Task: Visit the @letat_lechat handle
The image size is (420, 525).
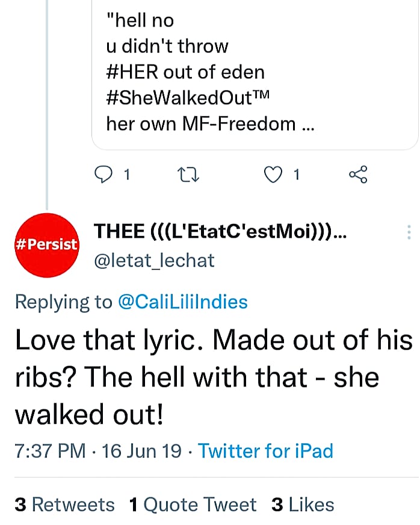Action: click(x=154, y=260)
